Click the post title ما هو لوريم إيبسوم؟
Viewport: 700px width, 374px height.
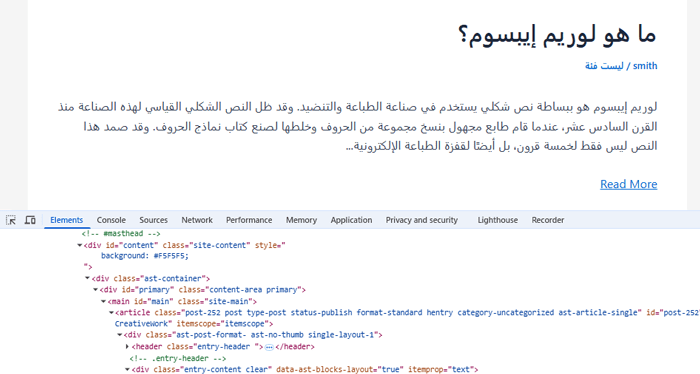pyautogui.click(x=557, y=34)
